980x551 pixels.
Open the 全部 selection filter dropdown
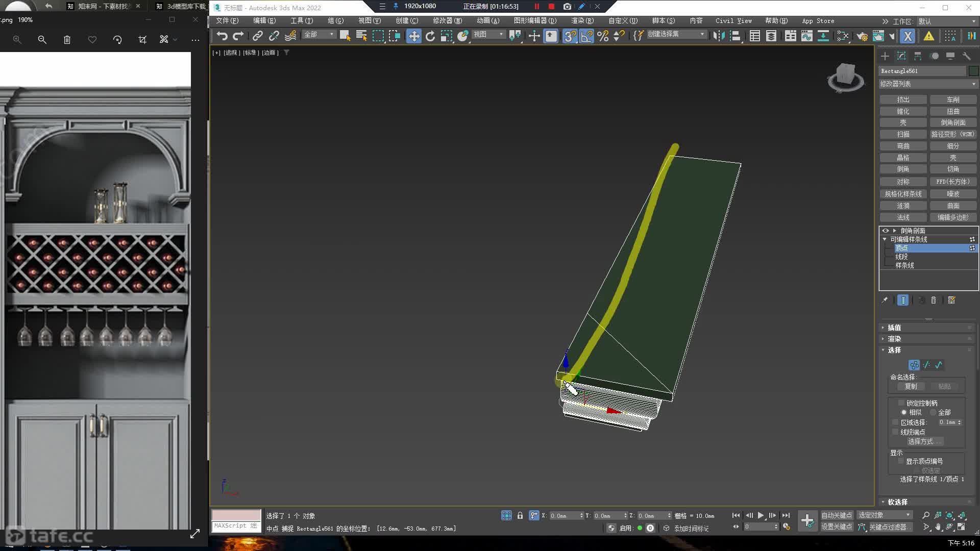pyautogui.click(x=319, y=34)
